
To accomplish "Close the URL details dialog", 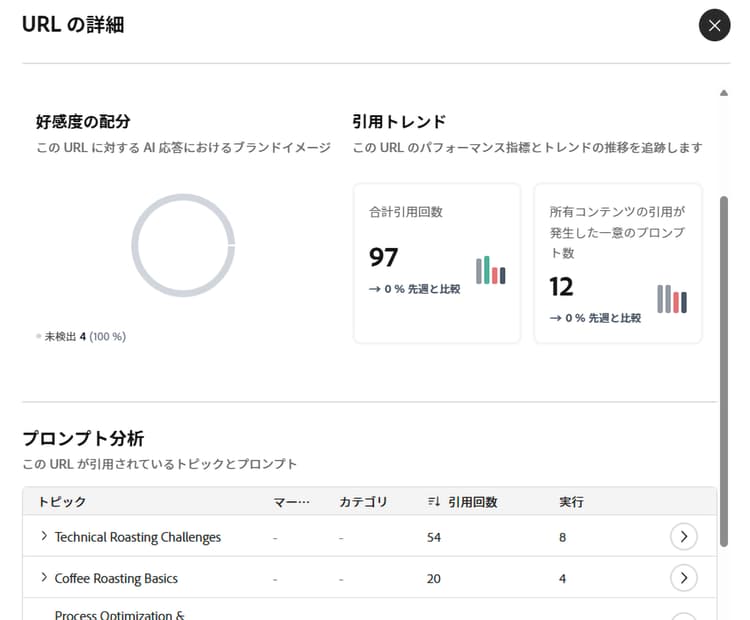I will click(x=714, y=26).
